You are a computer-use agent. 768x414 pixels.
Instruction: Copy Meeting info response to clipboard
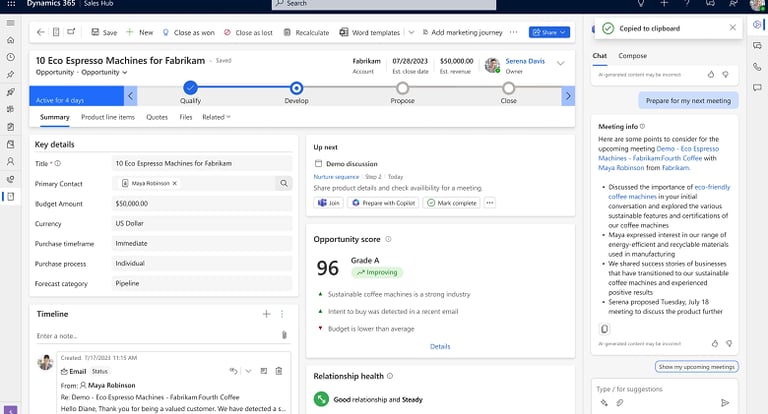604,329
